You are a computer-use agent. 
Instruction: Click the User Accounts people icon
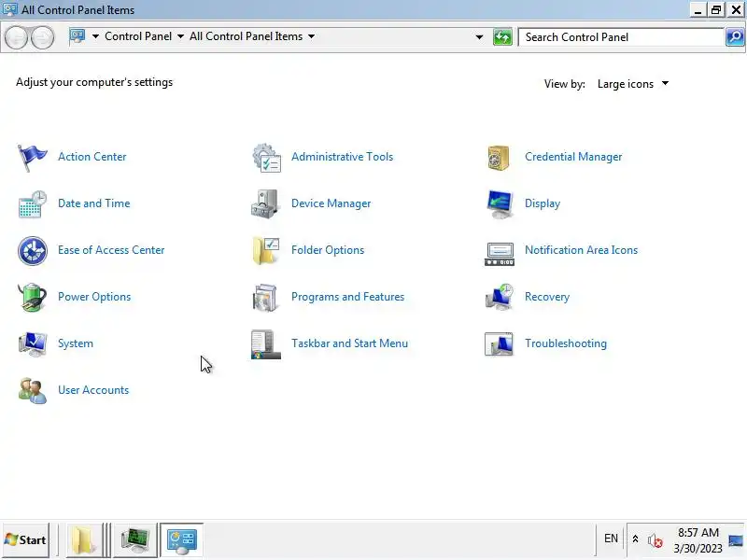click(x=33, y=390)
